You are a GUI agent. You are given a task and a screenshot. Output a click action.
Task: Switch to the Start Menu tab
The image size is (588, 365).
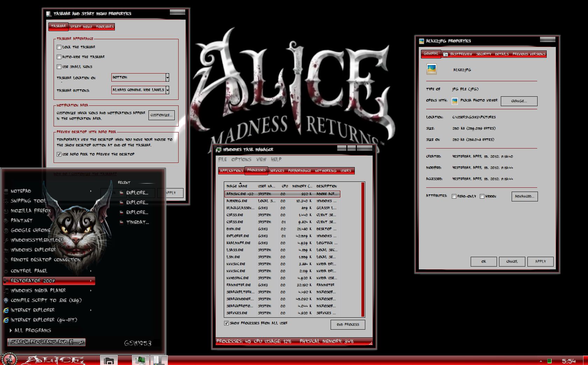click(x=81, y=27)
